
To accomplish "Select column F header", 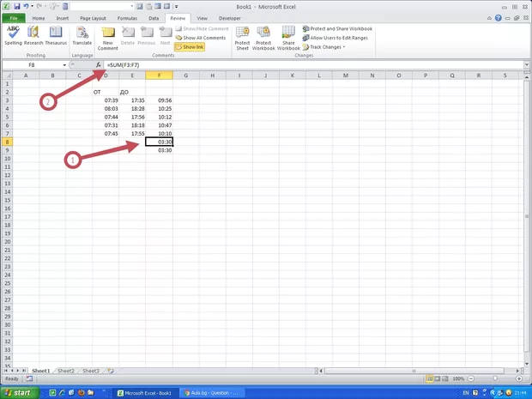I will [x=159, y=76].
